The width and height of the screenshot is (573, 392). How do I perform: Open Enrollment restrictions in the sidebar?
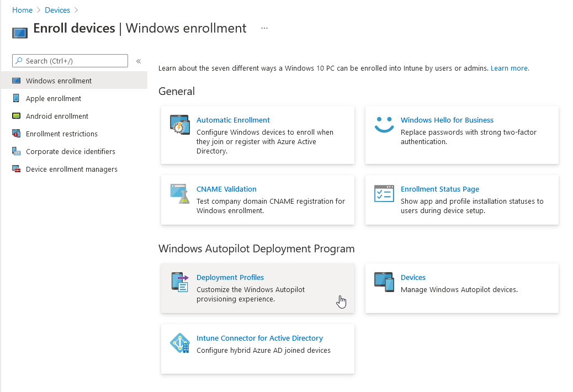click(61, 134)
